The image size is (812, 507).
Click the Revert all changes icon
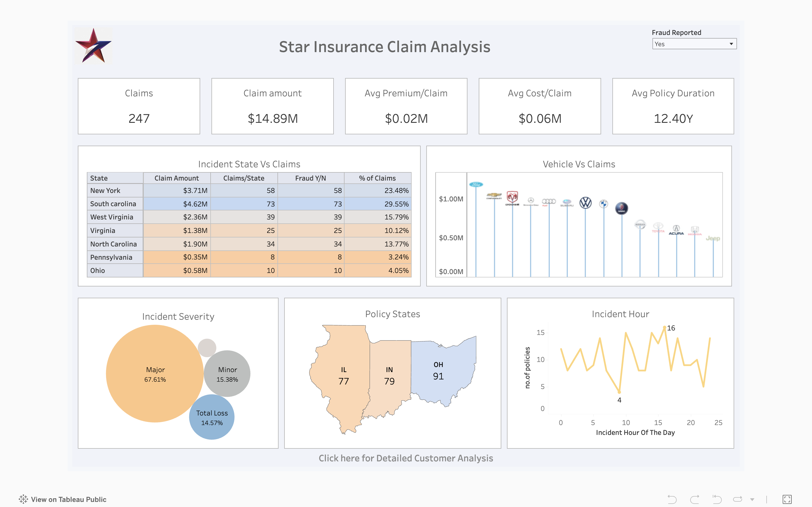point(717,499)
